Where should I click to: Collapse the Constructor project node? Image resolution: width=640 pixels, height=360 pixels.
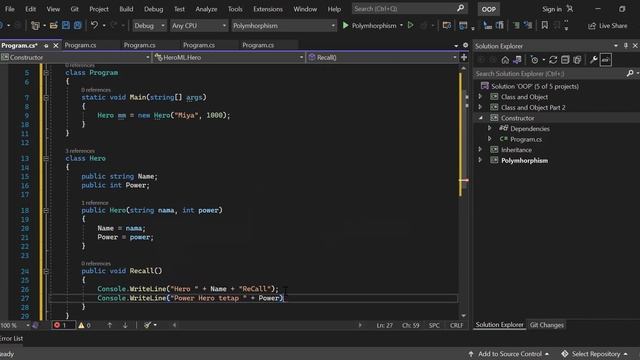click(x=480, y=118)
